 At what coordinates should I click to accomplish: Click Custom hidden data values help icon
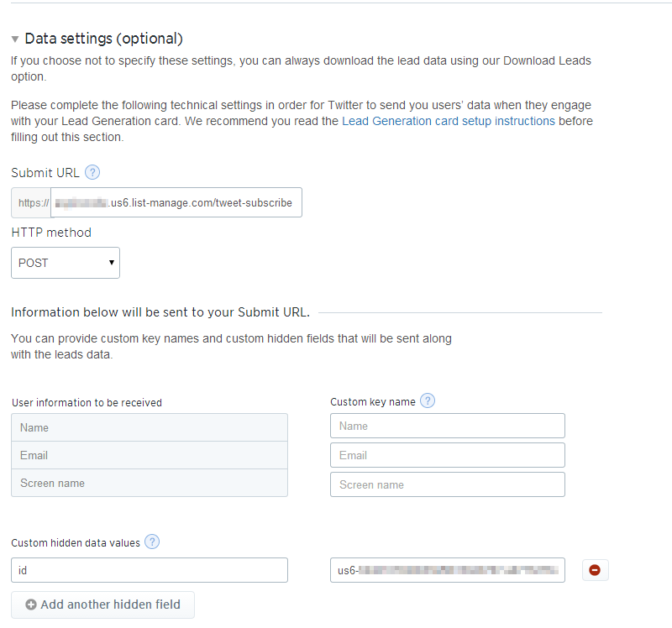click(x=152, y=542)
